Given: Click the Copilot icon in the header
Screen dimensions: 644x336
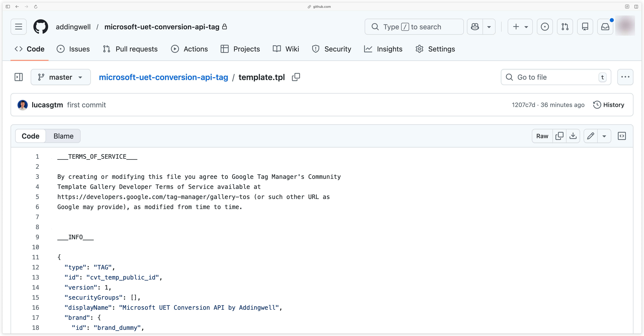Looking at the screenshot, I should point(474,27).
